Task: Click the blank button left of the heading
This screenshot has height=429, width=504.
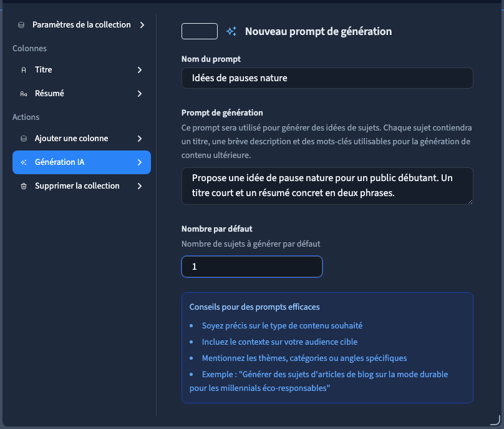Action: (199, 31)
